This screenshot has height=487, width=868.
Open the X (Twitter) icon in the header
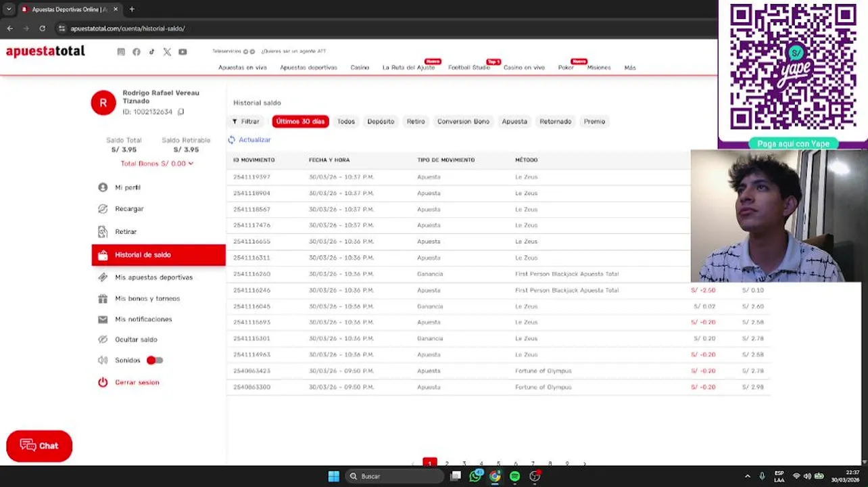pos(167,52)
